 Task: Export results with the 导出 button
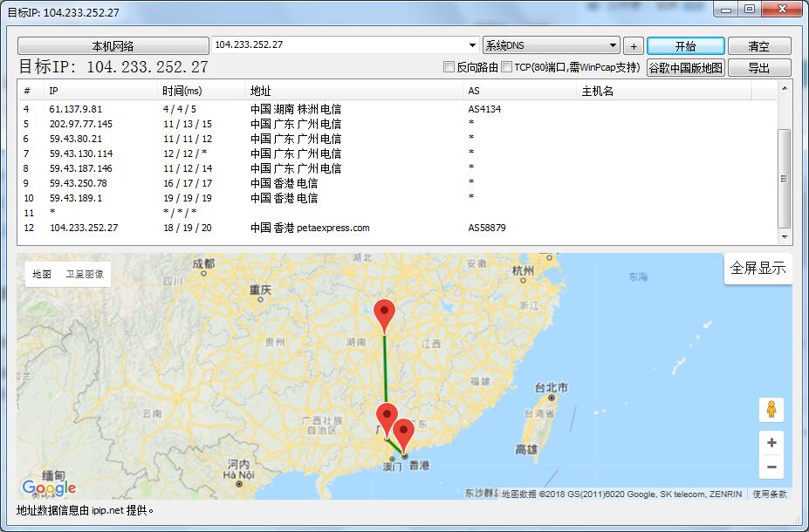(758, 68)
